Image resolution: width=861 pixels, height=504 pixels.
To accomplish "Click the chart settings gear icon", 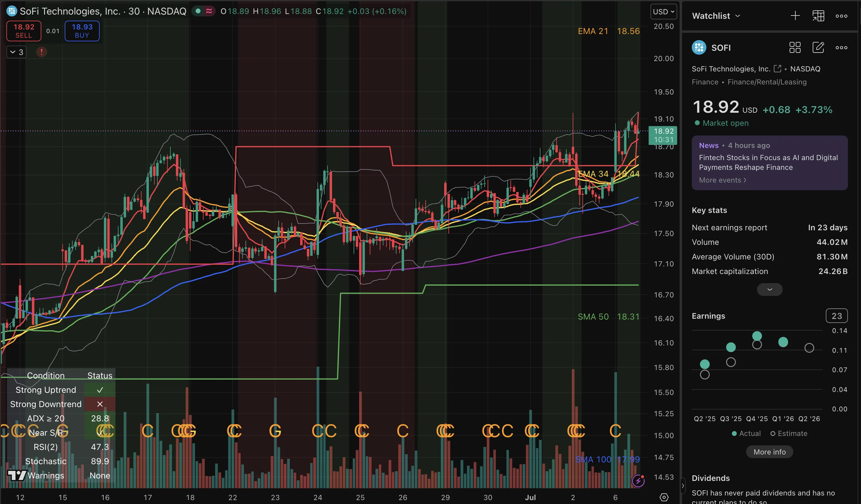I will pos(664,497).
